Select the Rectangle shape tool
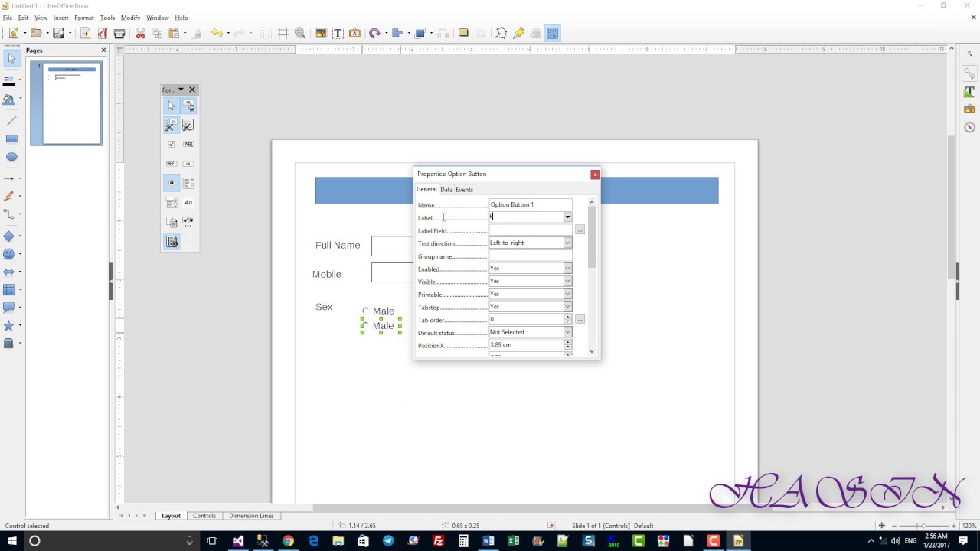 point(11,139)
